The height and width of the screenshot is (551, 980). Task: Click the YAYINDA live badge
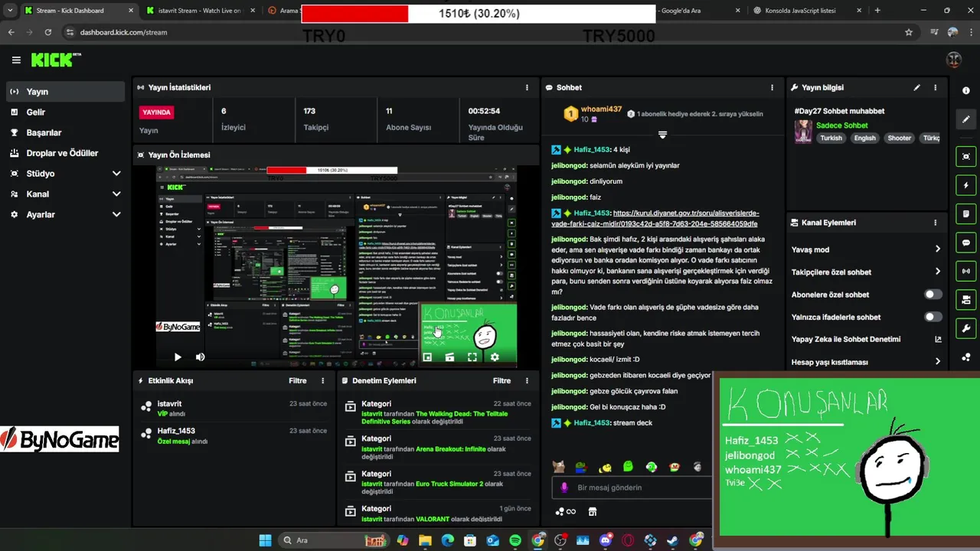[x=157, y=112]
